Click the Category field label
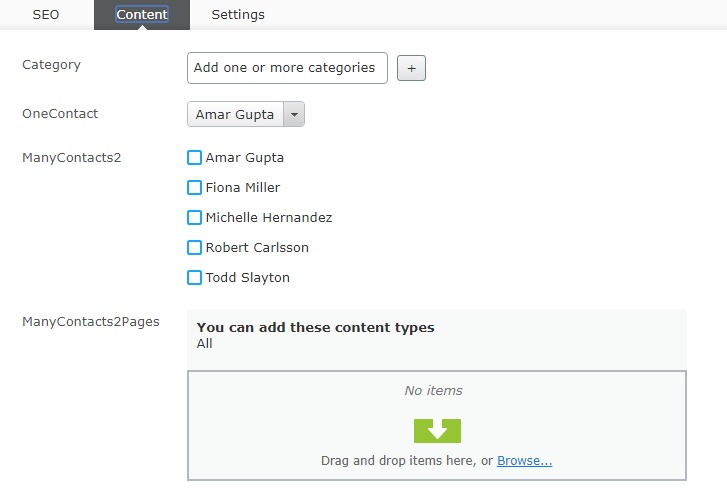Viewport: 727px width, 492px height. (x=51, y=65)
